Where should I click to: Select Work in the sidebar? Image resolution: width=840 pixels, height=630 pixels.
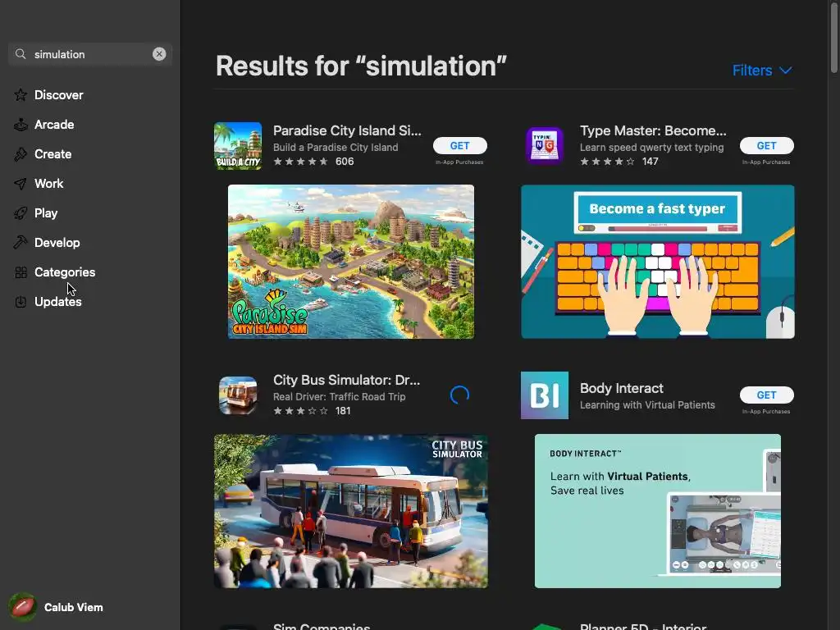coord(48,184)
